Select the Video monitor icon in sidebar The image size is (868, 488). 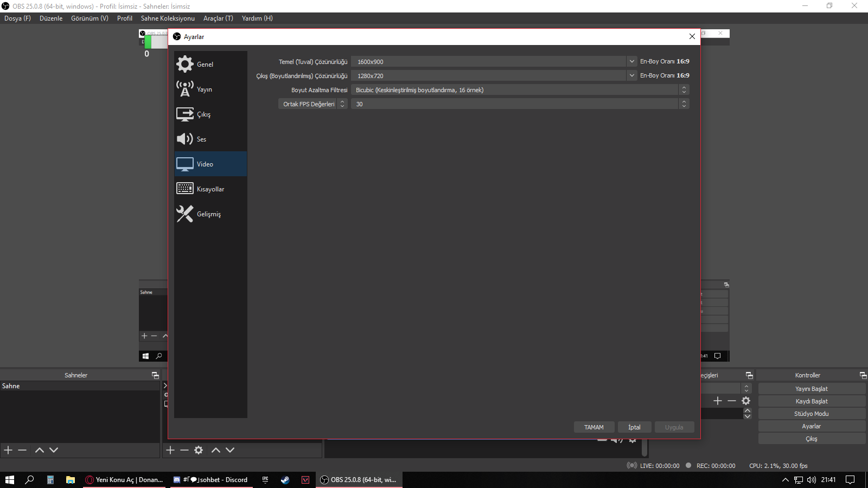pyautogui.click(x=185, y=164)
